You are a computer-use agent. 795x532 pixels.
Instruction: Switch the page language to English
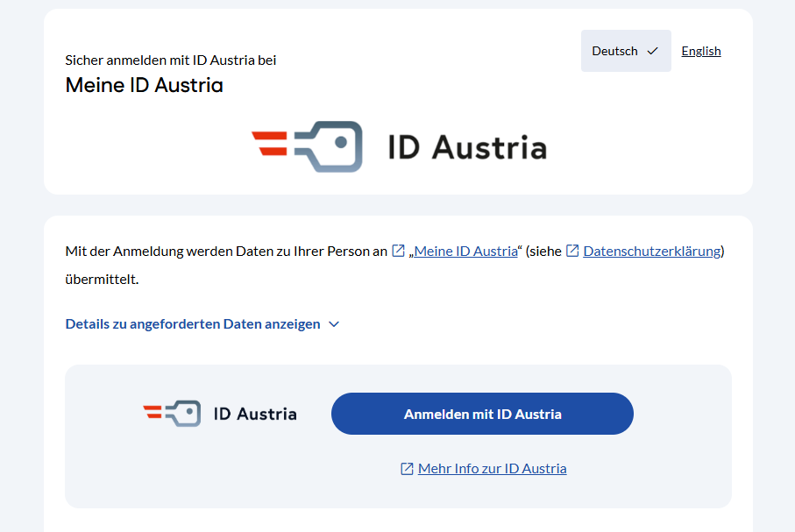point(701,51)
